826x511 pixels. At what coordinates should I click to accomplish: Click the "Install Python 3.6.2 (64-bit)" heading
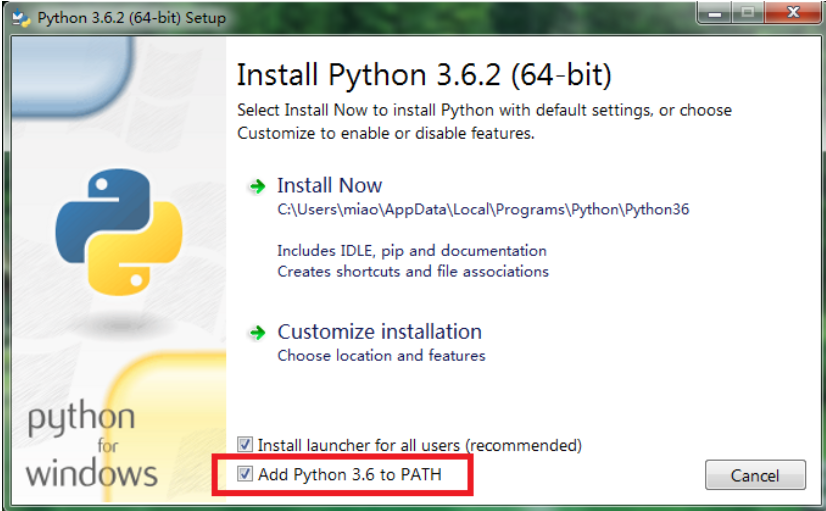tap(423, 75)
